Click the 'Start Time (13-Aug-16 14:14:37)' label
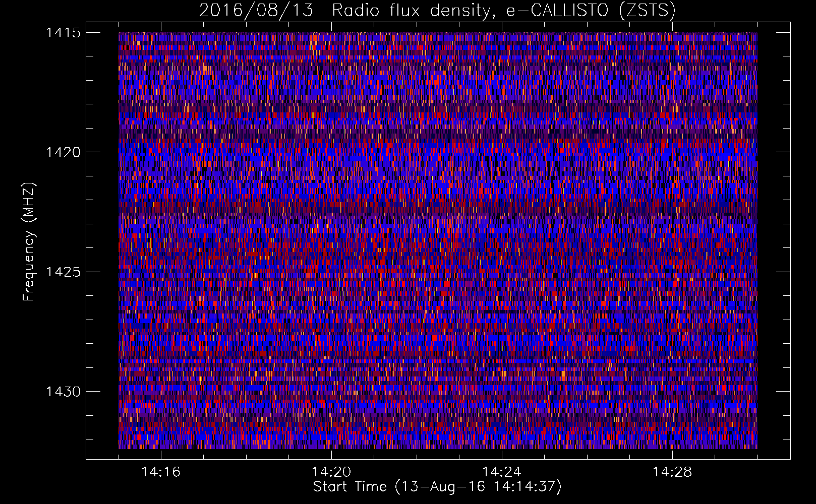The width and height of the screenshot is (816, 504). 437,487
